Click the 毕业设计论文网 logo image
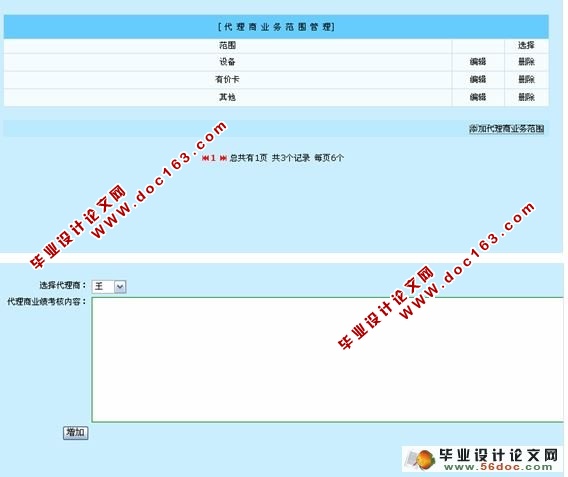568x477 pixels. 482,459
